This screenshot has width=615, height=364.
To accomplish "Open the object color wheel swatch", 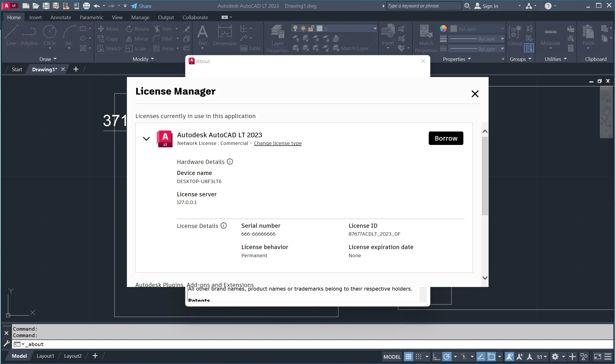I will click(443, 29).
